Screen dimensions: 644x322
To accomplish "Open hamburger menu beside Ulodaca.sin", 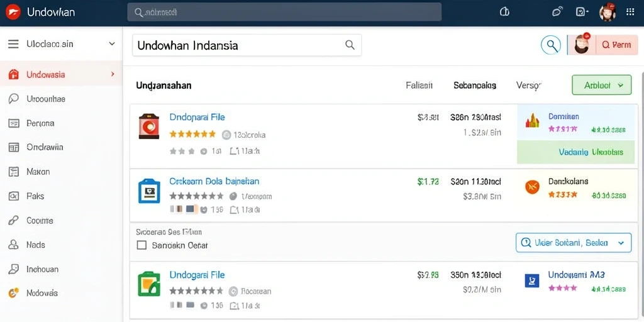I will [x=14, y=44].
